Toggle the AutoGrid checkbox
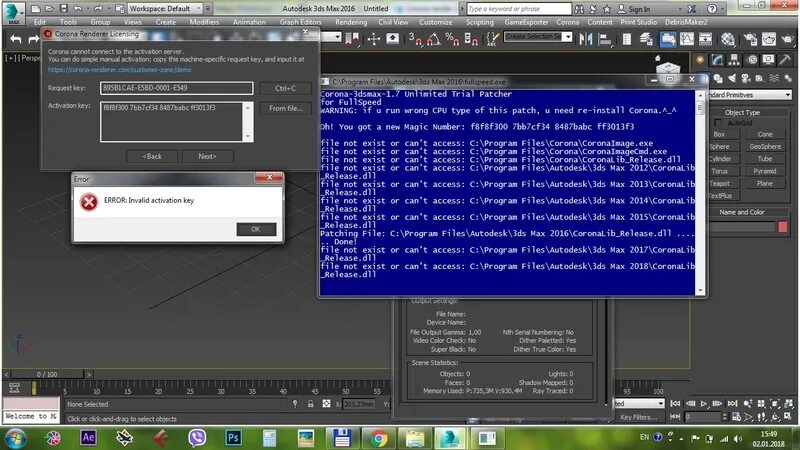Viewport: 800px width, 450px height. coord(718,123)
